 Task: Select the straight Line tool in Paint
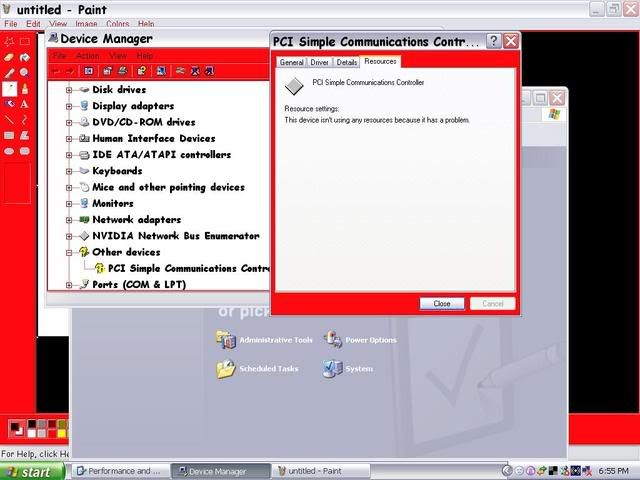[x=9, y=120]
